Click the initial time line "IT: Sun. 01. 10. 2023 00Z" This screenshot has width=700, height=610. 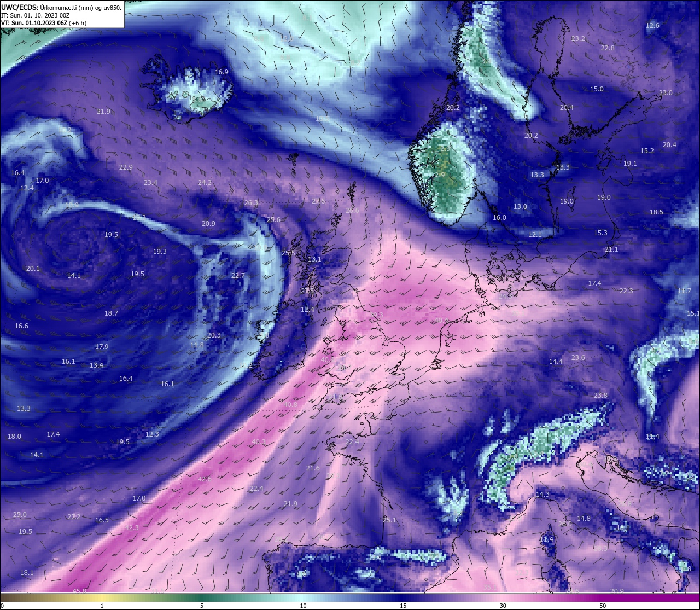35,15
